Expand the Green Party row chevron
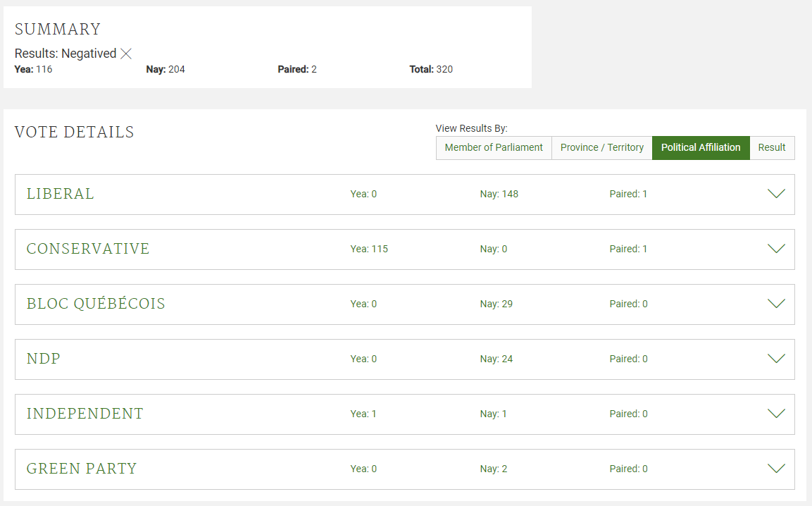The width and height of the screenshot is (812, 506). (x=776, y=468)
